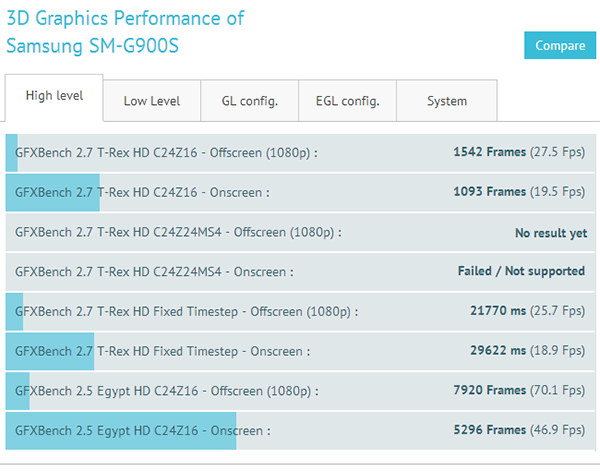Screen dimensions: 600x471
Task: Open the GL config. tab
Action: pyautogui.click(x=249, y=101)
